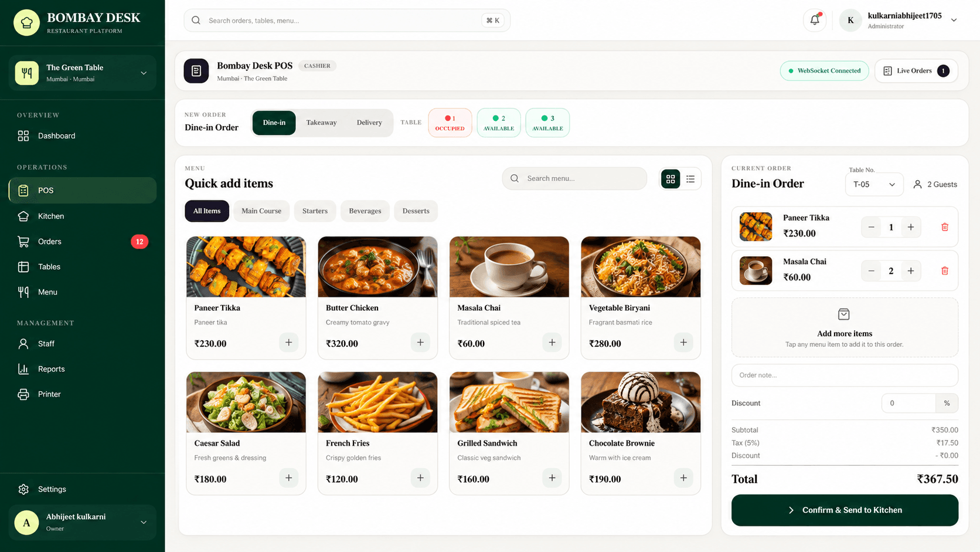The height and width of the screenshot is (552, 980).
Task: Show All Items in the menu
Action: 207,211
